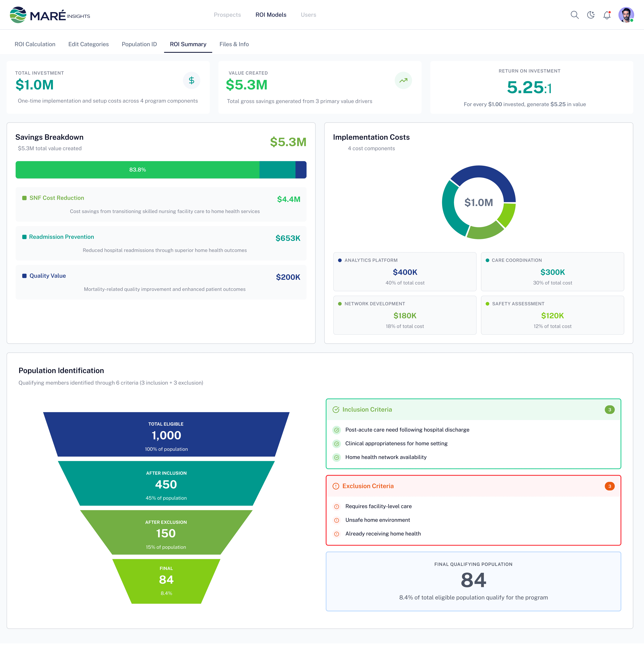Open the Population ID tab
Viewport: 644px width, 672px height.
[x=139, y=44]
